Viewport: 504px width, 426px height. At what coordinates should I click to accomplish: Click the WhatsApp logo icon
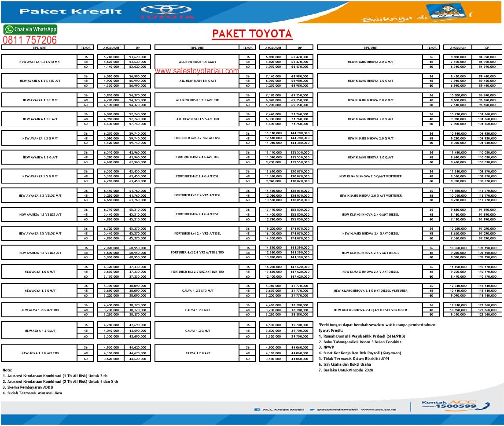(x=9, y=29)
